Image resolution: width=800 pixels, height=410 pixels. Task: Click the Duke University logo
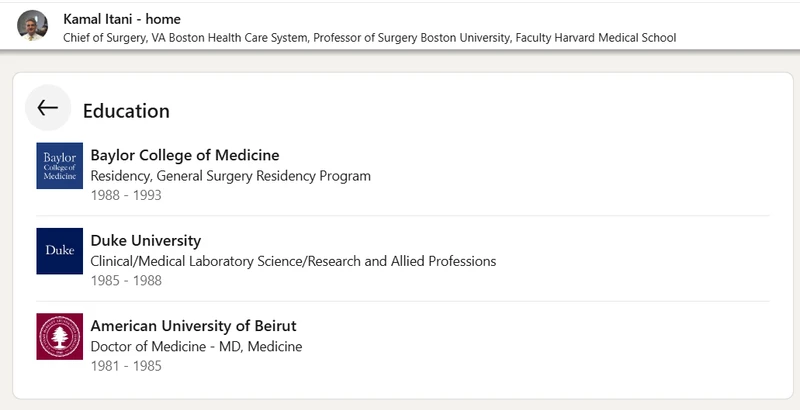59,251
